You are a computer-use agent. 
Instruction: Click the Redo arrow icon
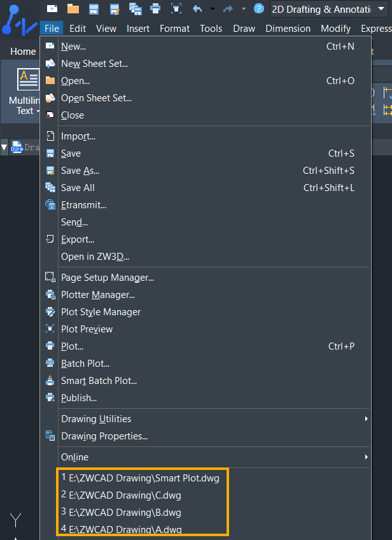[228, 9]
